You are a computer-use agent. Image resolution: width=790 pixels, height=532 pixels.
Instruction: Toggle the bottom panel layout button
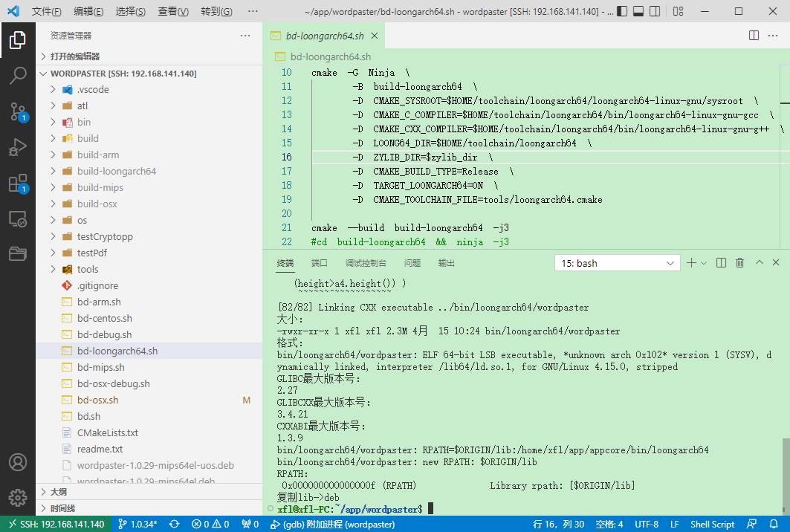click(639, 12)
